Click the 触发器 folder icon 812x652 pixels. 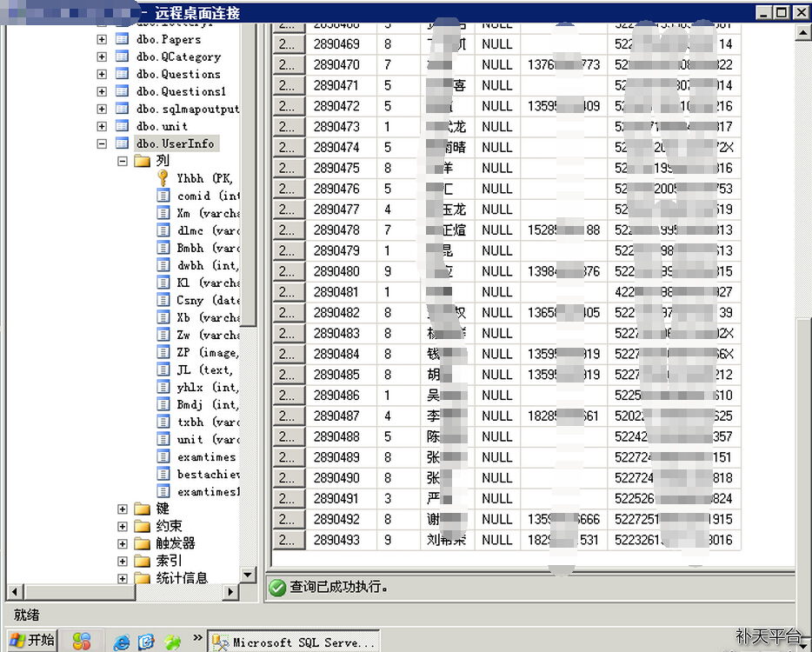143,543
